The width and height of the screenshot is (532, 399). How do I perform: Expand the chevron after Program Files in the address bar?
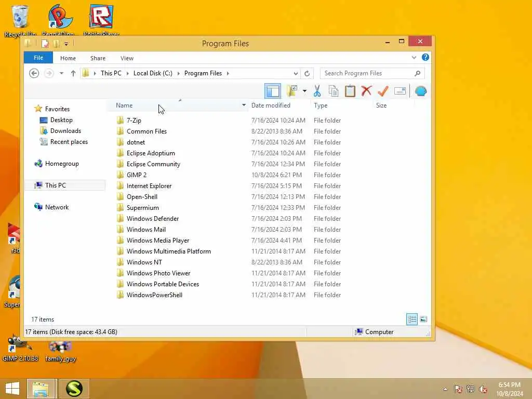coord(228,73)
